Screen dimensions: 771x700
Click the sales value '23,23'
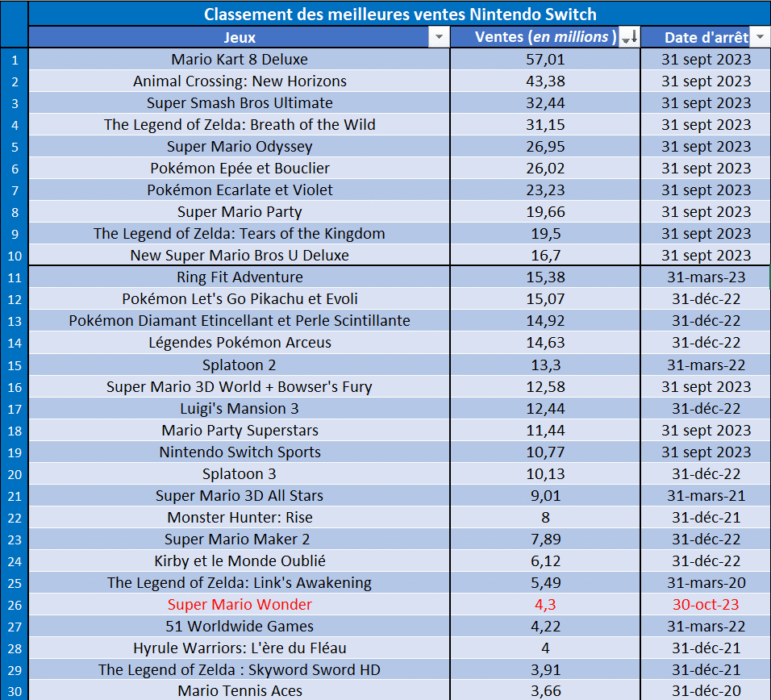point(545,190)
